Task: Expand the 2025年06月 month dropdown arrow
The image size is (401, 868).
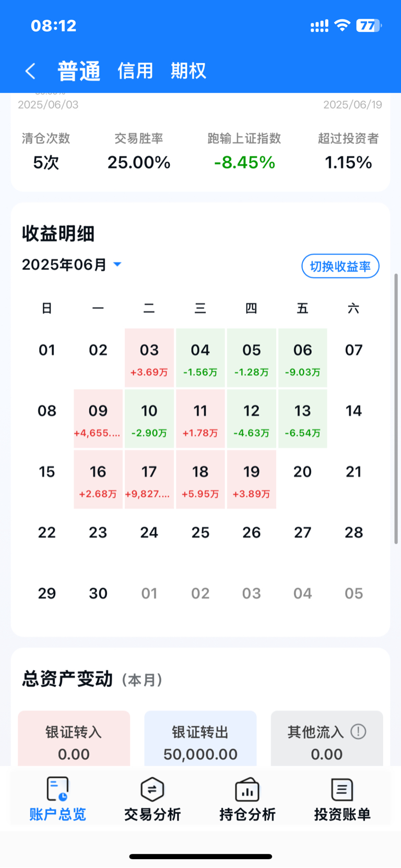Action: pos(117,265)
